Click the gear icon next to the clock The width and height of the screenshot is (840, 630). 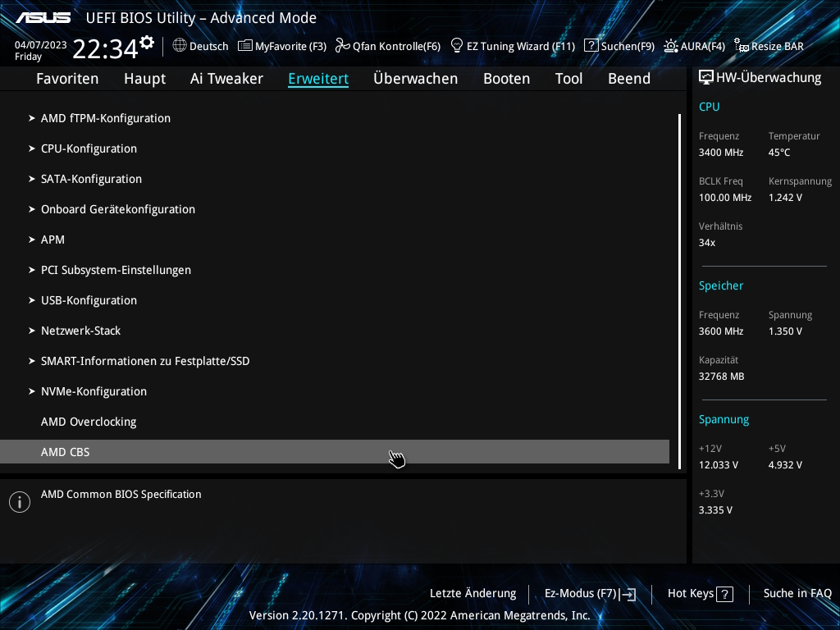(147, 43)
